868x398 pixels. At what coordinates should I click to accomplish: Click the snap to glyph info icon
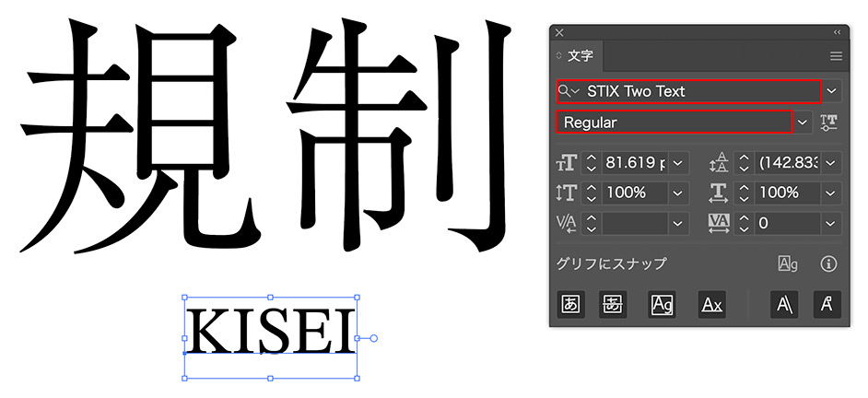click(828, 264)
